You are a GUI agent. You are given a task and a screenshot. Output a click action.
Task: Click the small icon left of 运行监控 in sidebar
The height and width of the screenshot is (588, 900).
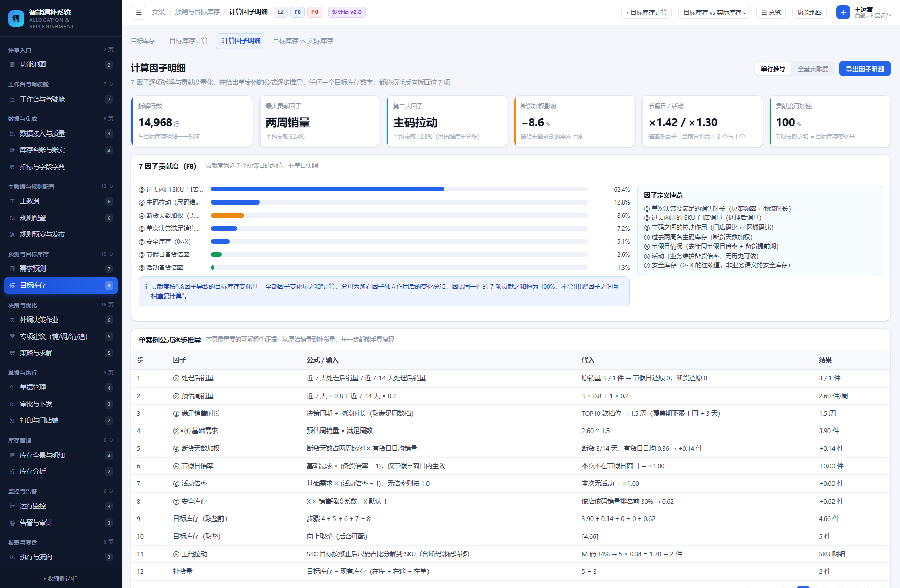pyautogui.click(x=12, y=506)
